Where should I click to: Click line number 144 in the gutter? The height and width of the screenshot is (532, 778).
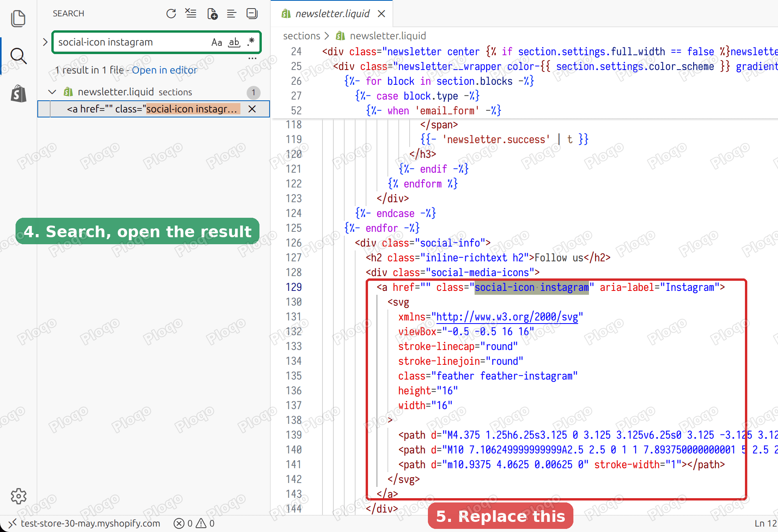pyautogui.click(x=294, y=508)
